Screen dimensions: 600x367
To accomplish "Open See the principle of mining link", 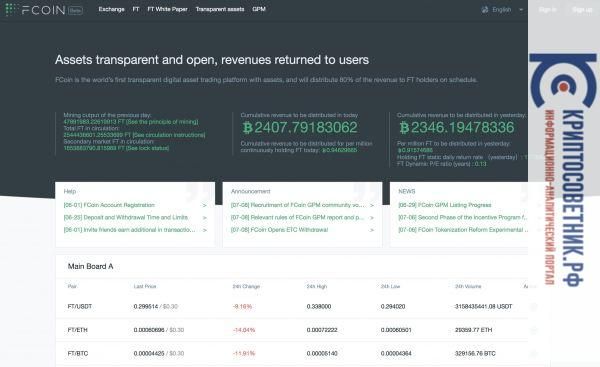I will point(162,122).
